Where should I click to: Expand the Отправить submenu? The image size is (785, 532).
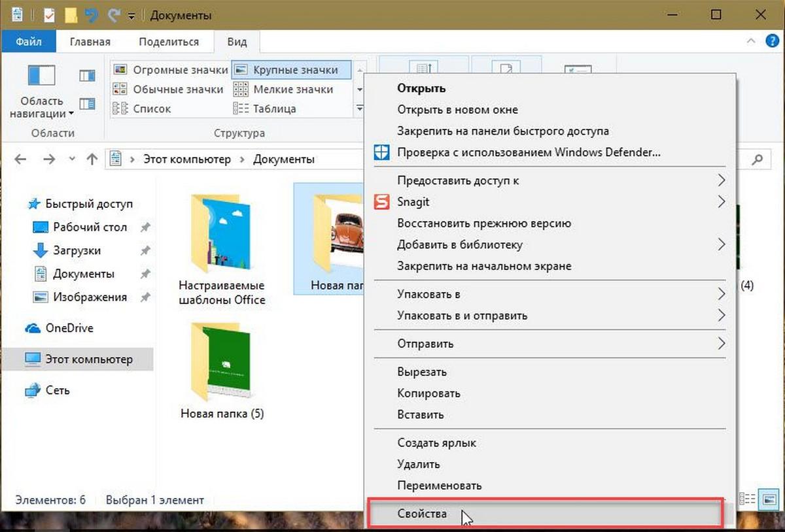coord(549,343)
